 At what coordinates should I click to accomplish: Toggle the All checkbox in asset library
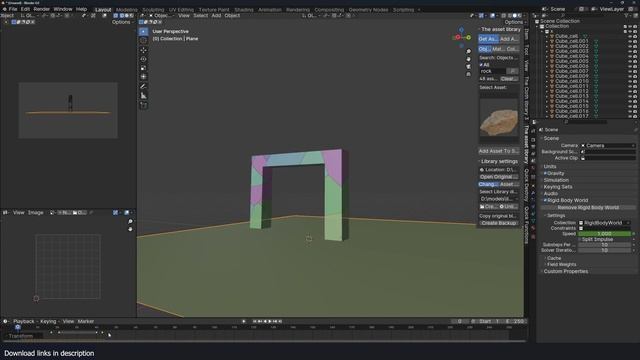[x=481, y=65]
